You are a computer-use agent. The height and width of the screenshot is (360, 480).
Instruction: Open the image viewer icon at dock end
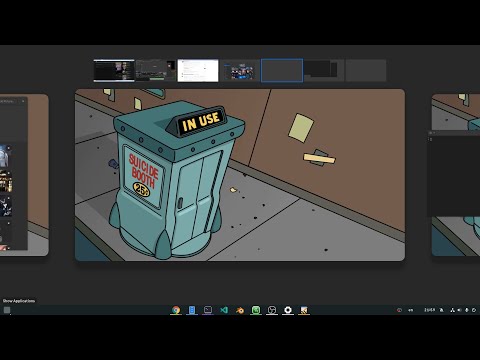[x=304, y=310]
